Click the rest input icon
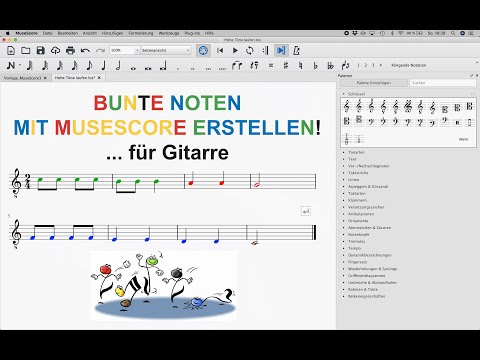This screenshot has height=360, width=480. (254, 65)
